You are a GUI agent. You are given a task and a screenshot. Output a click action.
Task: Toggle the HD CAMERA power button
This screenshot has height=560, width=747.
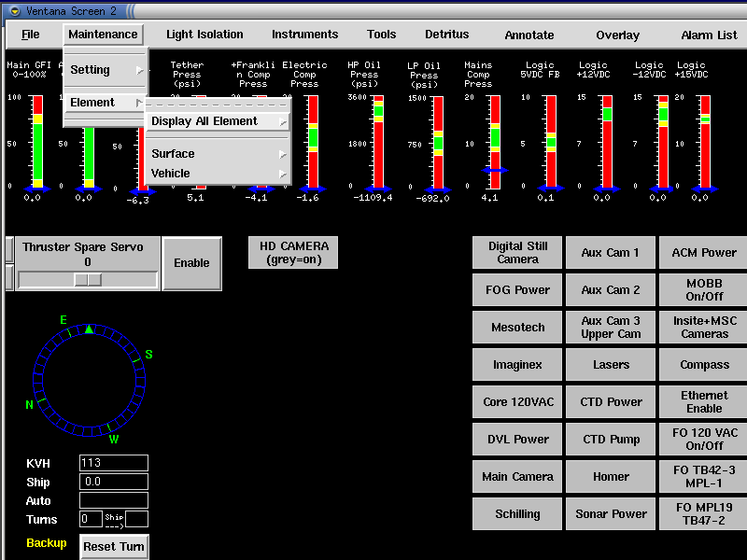coord(293,253)
